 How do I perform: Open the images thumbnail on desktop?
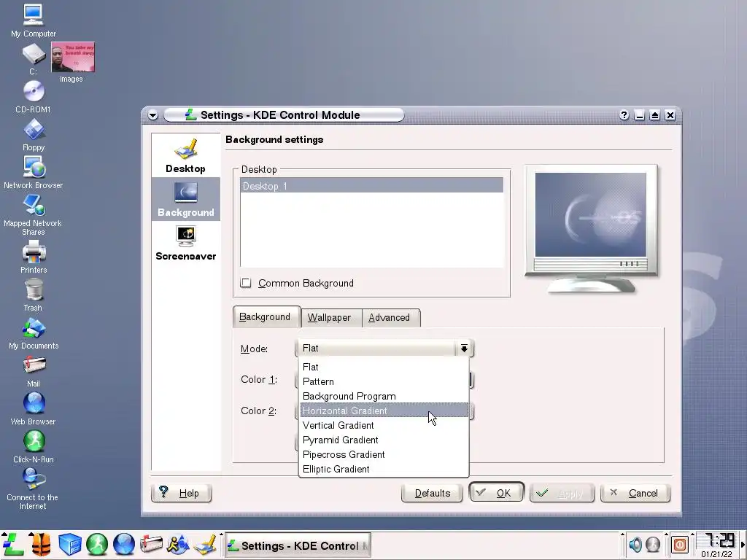pos(73,62)
